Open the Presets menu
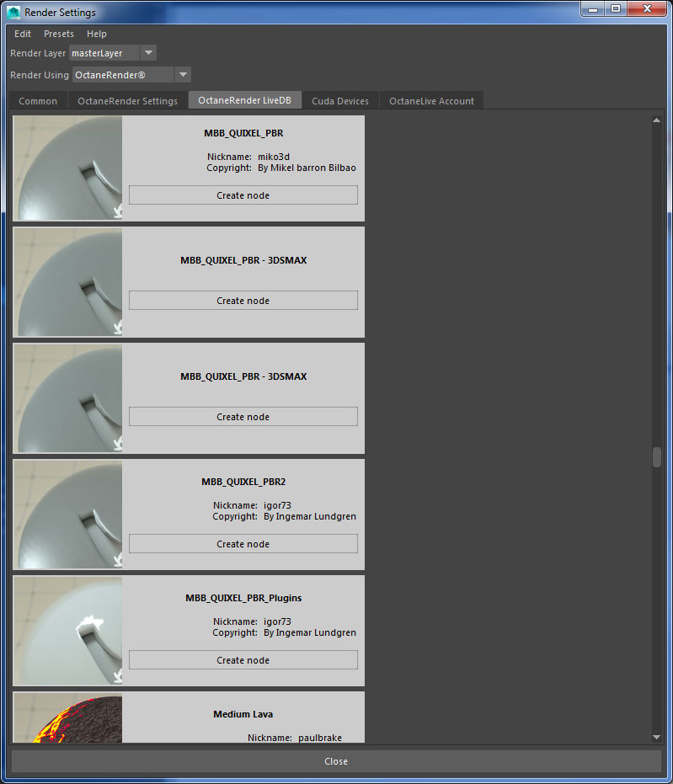Image resolution: width=673 pixels, height=784 pixels. pos(58,34)
